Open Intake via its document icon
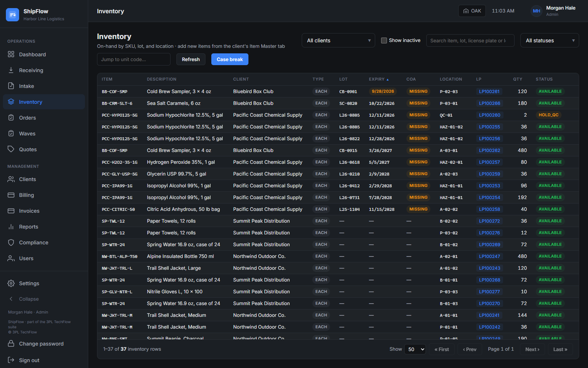Screen dimensions: 588x368 pos(11,86)
